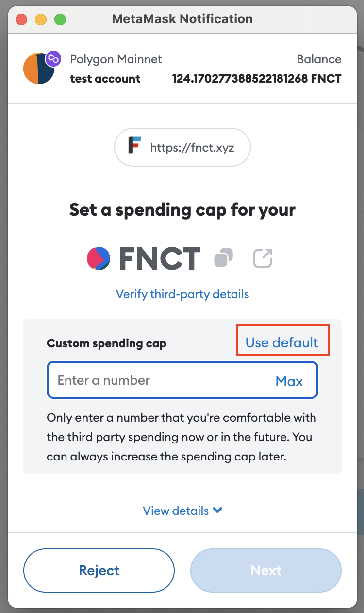Reject the spending cap request
The width and height of the screenshot is (364, 613).
tap(99, 570)
